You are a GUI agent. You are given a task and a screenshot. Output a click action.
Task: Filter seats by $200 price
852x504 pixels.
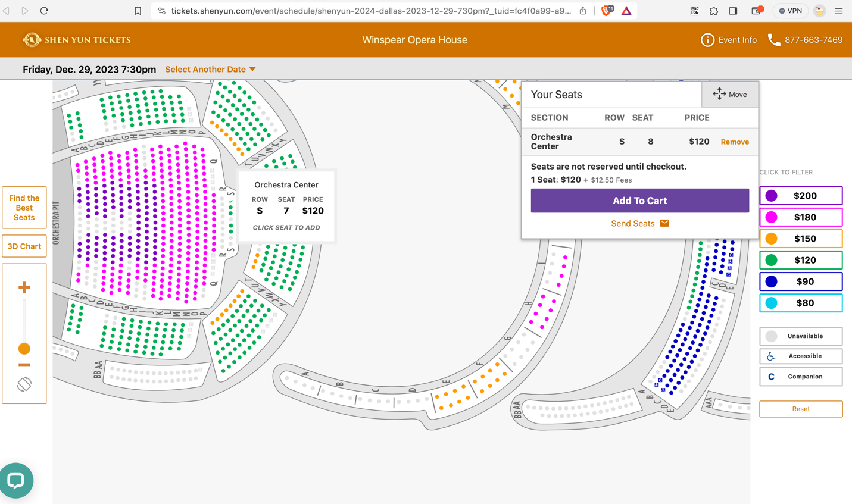click(x=801, y=196)
